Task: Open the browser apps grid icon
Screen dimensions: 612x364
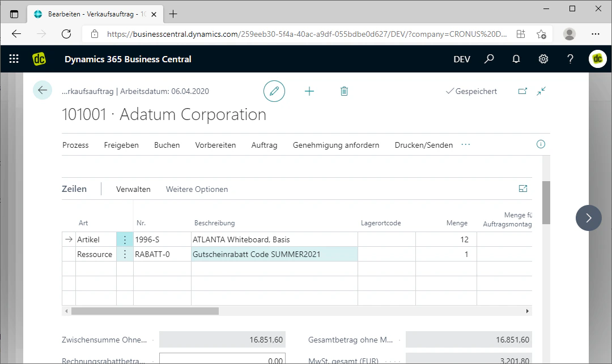Action: tap(521, 34)
